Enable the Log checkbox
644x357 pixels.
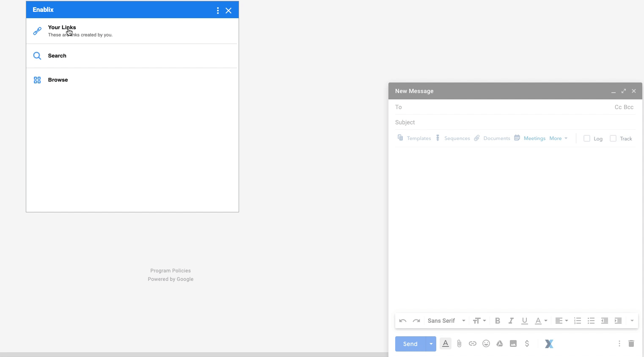[587, 138]
